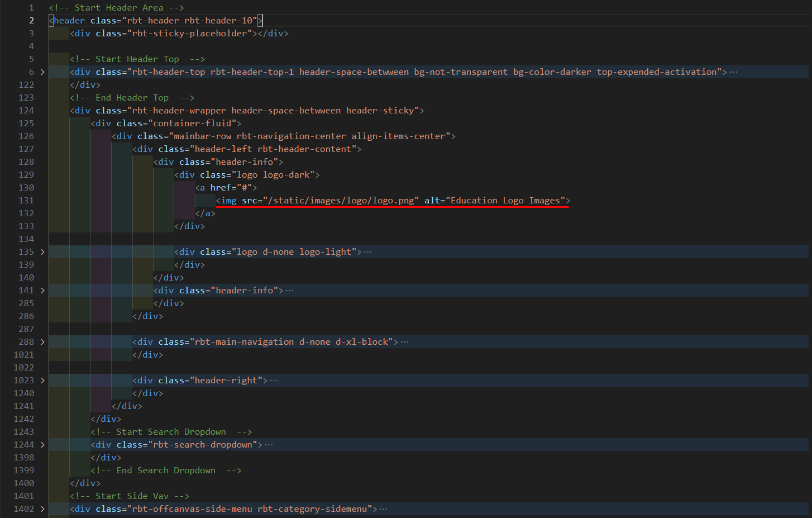The height and width of the screenshot is (518, 812).
Task: Click ellipsis after header-info div on line 141
Action: point(289,291)
